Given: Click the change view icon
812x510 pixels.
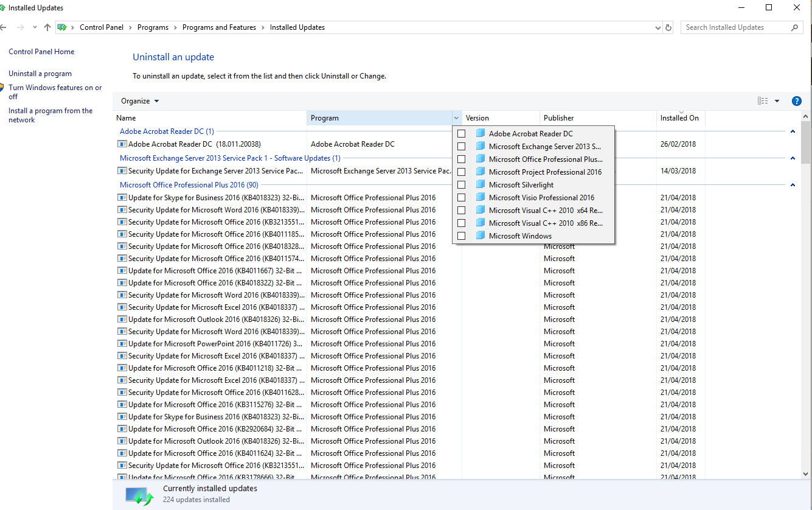Looking at the screenshot, I should [x=762, y=101].
